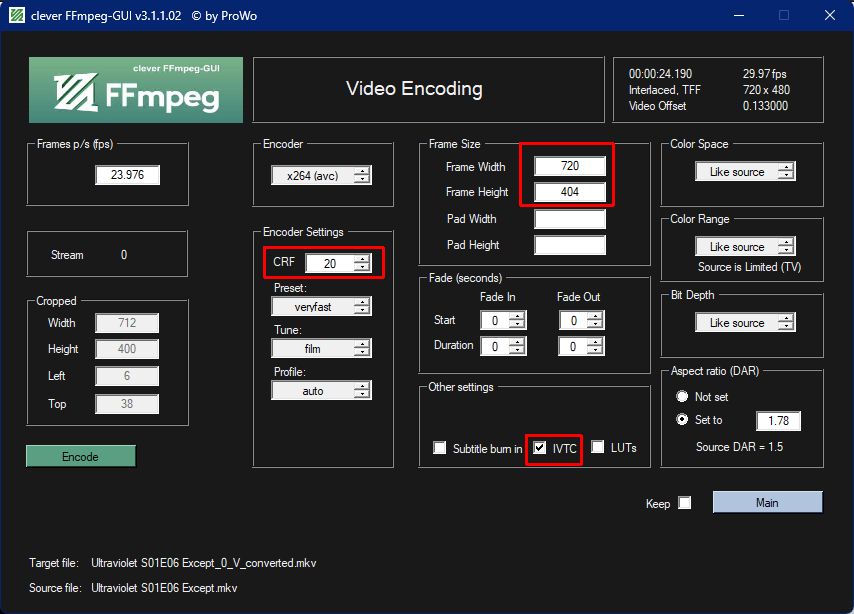Click the Frame Width field showing 720
This screenshot has width=854, height=614.
[x=570, y=166]
